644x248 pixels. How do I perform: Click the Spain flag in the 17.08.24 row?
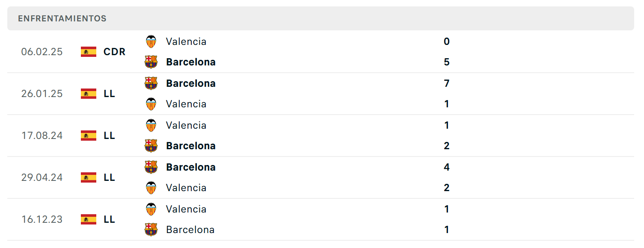point(89,136)
